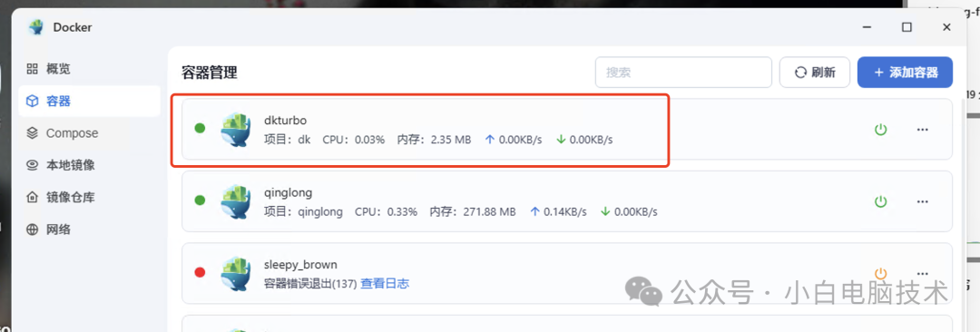Select 容器 in the sidebar
This screenshot has width=980, height=332.
click(89, 101)
